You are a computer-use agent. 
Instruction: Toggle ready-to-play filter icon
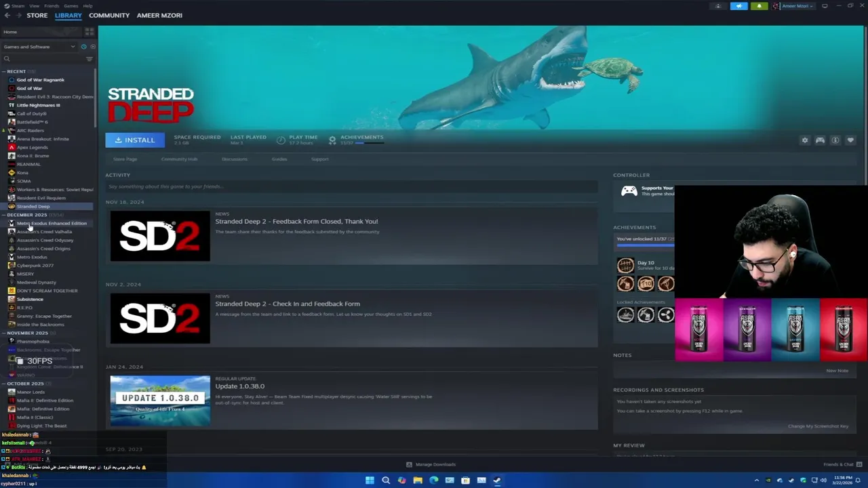pyautogui.click(x=92, y=47)
